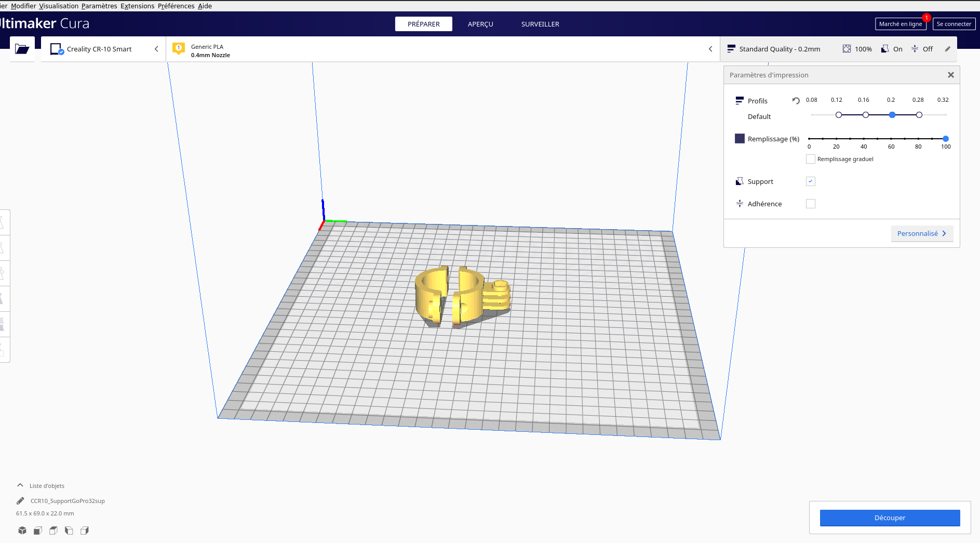
Task: Click the Remplissage slider handle at 100
Action: pos(946,139)
